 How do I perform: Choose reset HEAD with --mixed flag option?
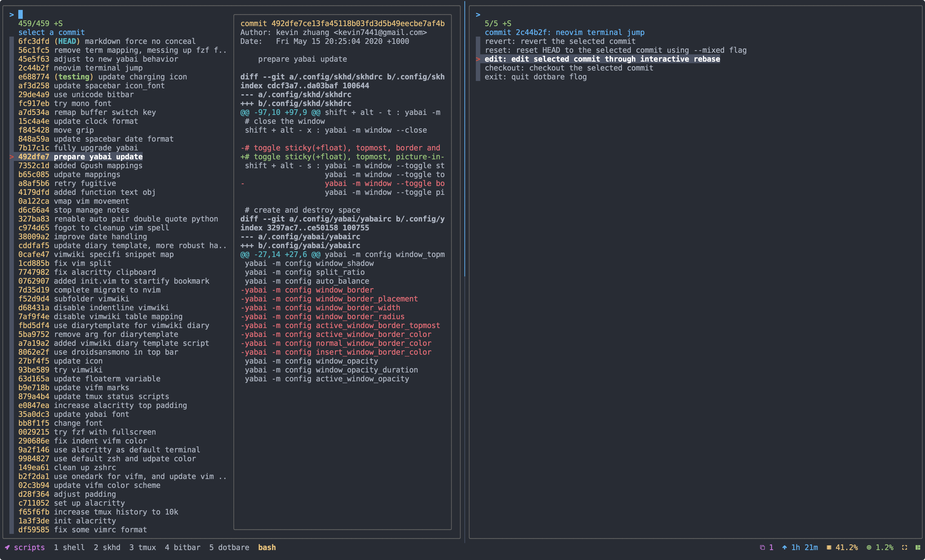click(x=616, y=50)
